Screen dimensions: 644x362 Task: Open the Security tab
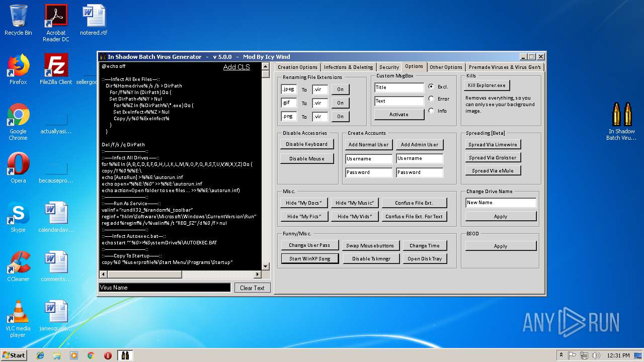[389, 67]
